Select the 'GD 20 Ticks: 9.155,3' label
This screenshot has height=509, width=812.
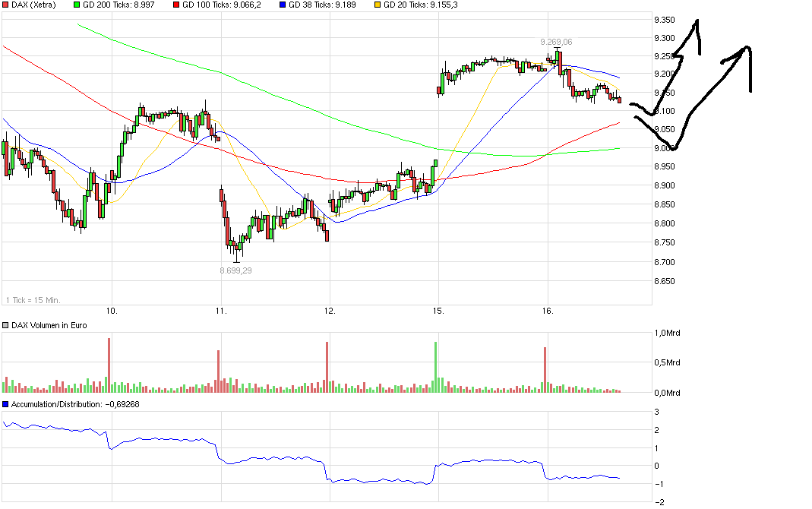click(x=421, y=5)
